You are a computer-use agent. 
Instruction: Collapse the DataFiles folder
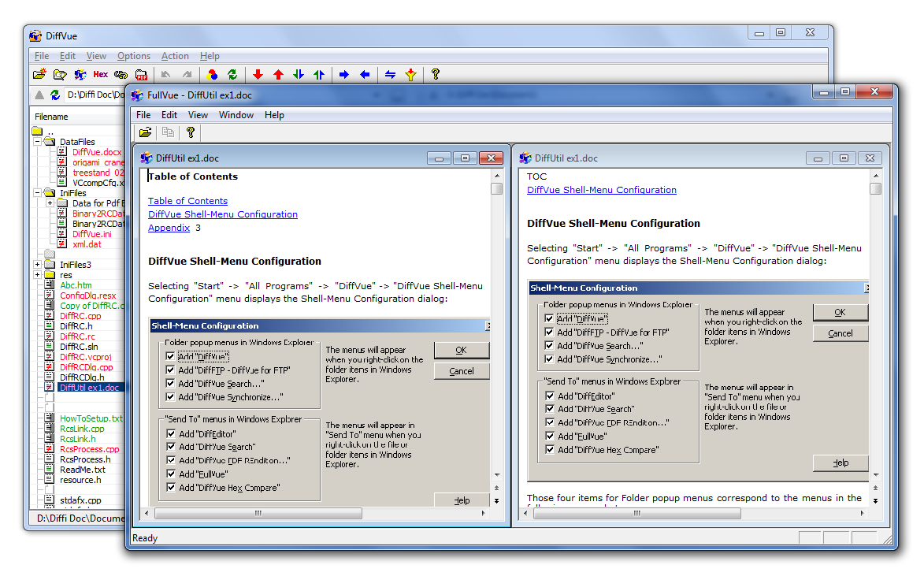(38, 142)
